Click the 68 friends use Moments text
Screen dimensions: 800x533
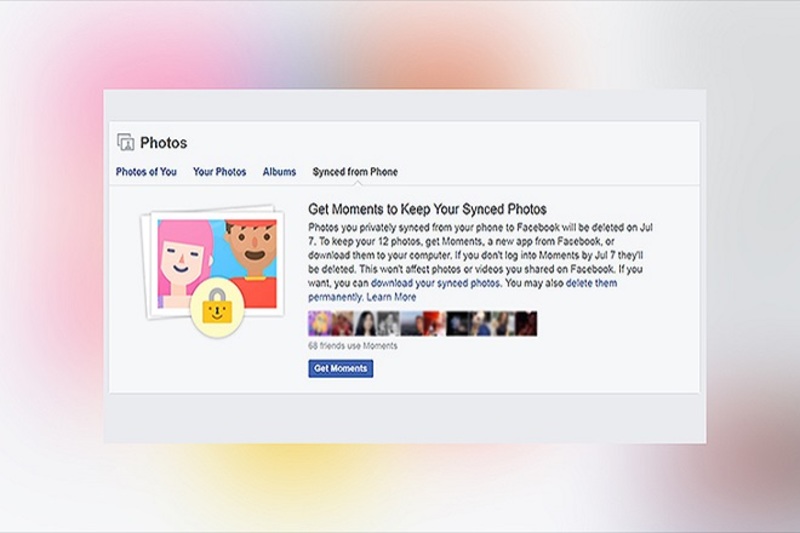point(353,346)
